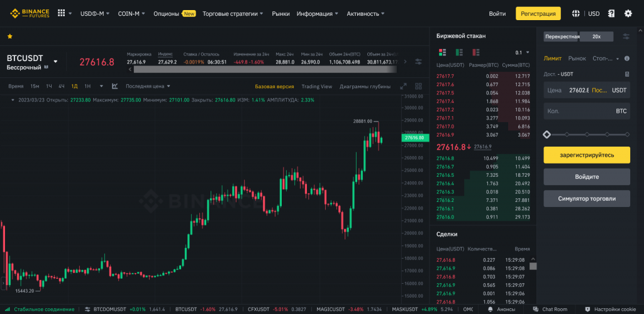Show only buy orders in order book
The image size is (644, 314).
(459, 52)
